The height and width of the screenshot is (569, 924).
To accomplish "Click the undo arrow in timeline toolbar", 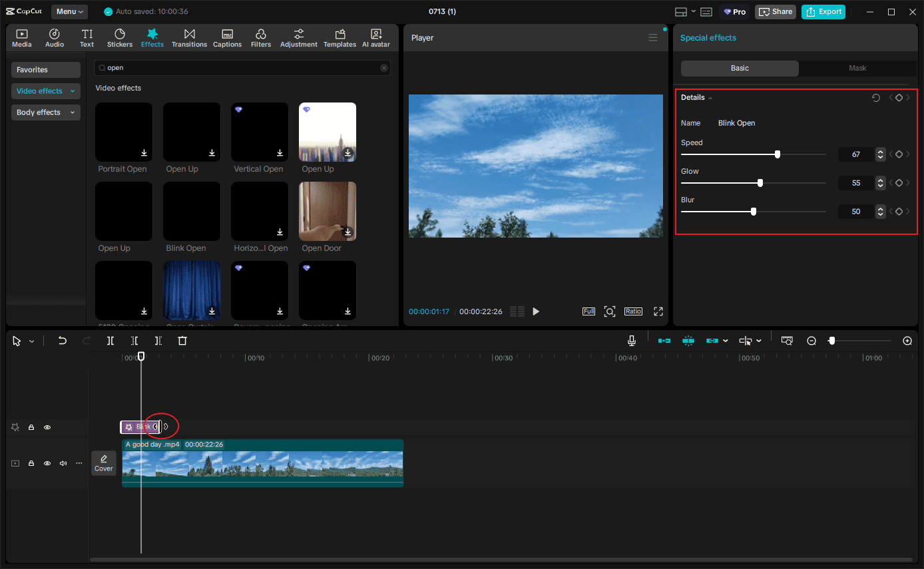I will [63, 341].
